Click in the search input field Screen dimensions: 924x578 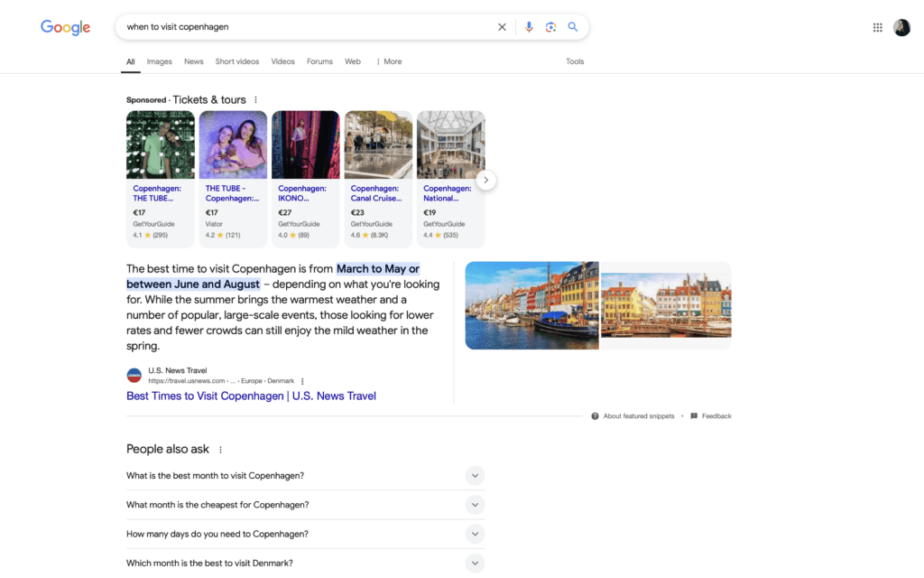point(307,27)
